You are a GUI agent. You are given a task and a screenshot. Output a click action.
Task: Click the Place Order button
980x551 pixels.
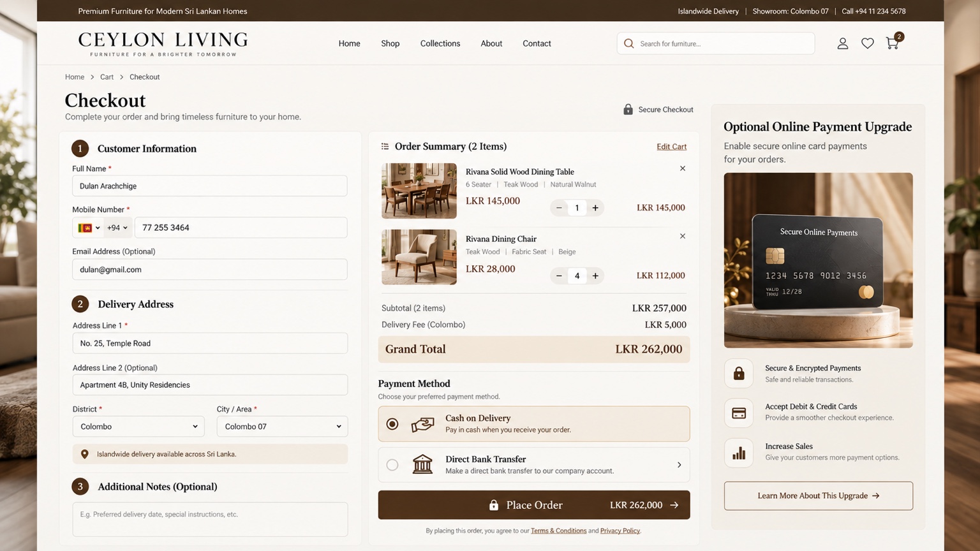click(533, 504)
